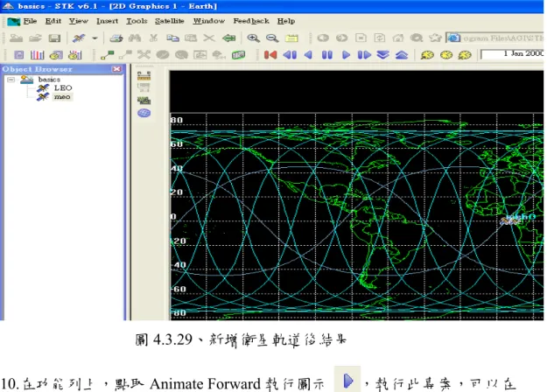Image resolution: width=547 pixels, height=392 pixels.
Task: Click the Print toolbar icon
Action: 116,38
